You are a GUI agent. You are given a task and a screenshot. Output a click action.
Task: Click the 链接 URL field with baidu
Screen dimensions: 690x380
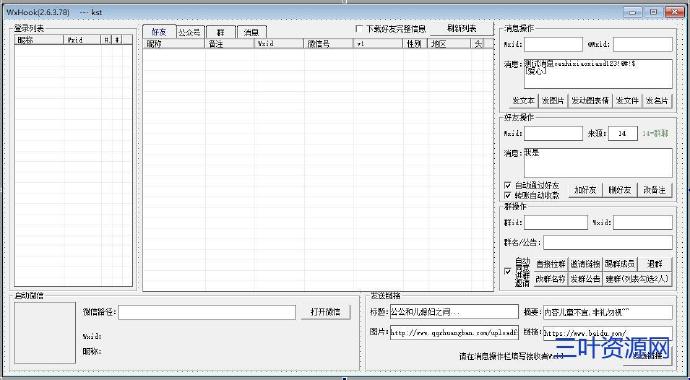[x=608, y=333]
